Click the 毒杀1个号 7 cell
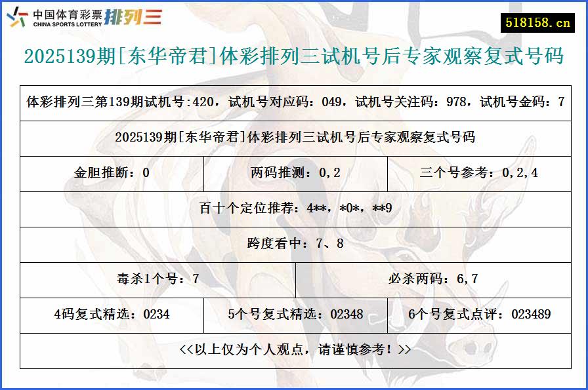This screenshot has width=588, height=390. coord(157,279)
